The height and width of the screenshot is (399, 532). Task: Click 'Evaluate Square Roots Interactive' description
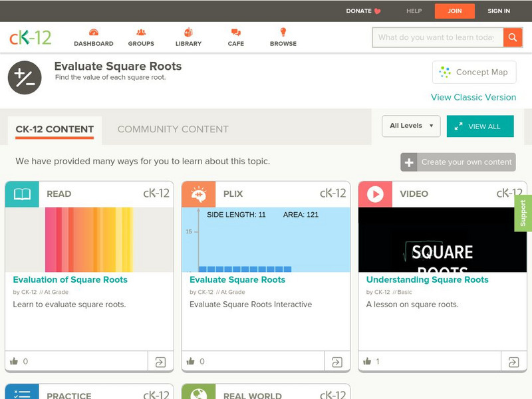[251, 305]
